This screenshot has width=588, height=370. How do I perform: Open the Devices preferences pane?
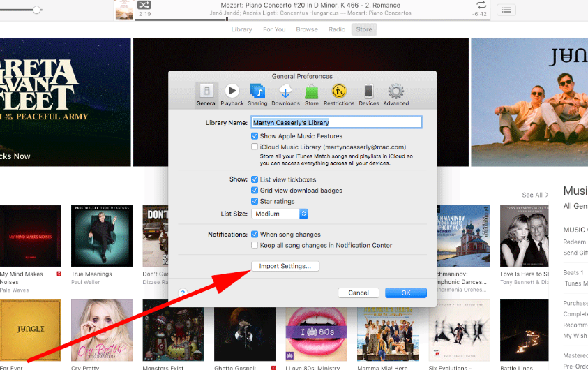point(368,95)
